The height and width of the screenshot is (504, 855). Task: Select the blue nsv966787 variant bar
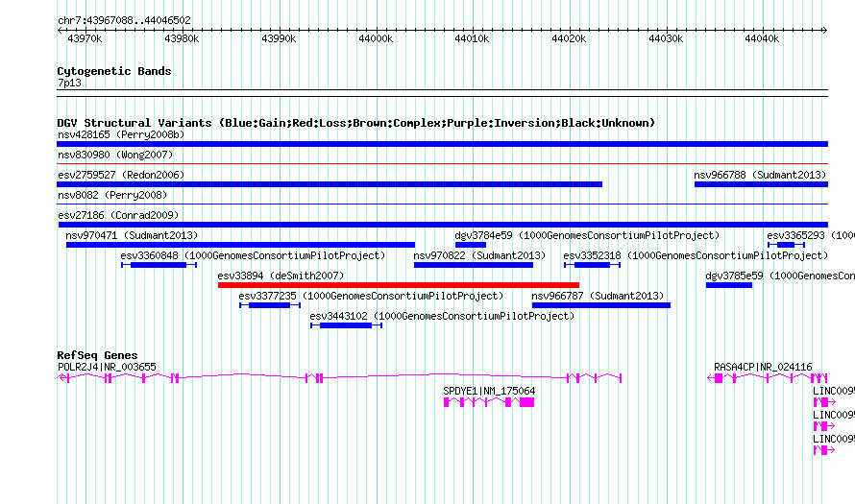[x=600, y=305]
